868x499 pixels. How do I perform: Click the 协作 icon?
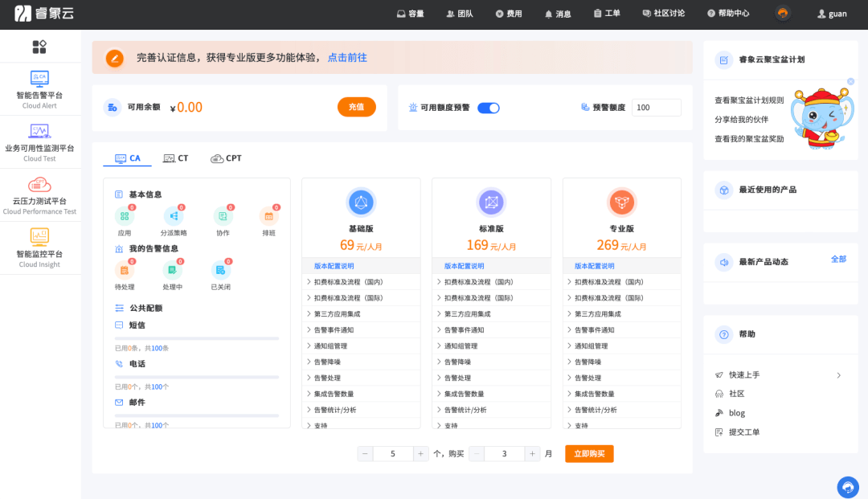(223, 216)
